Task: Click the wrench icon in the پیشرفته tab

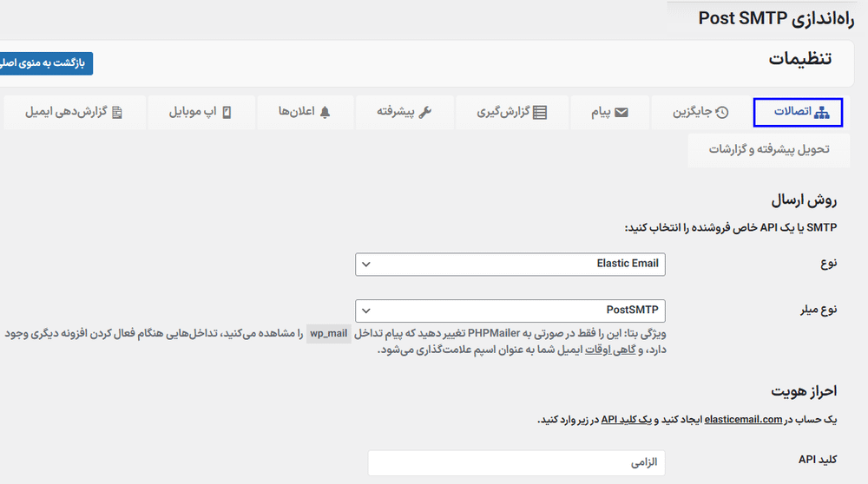Action: tap(425, 112)
